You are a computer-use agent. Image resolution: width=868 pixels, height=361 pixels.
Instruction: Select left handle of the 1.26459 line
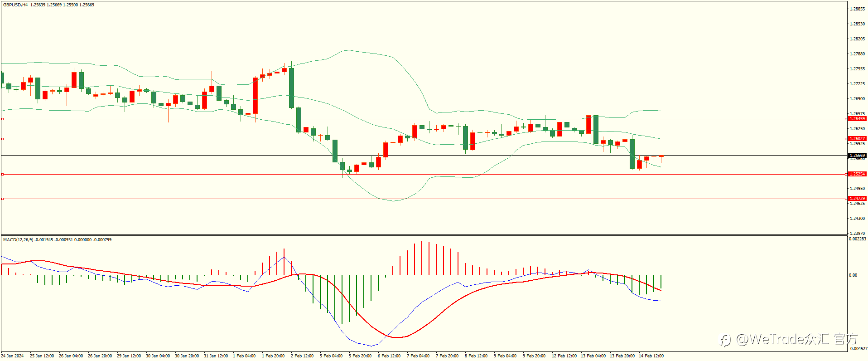2,119
